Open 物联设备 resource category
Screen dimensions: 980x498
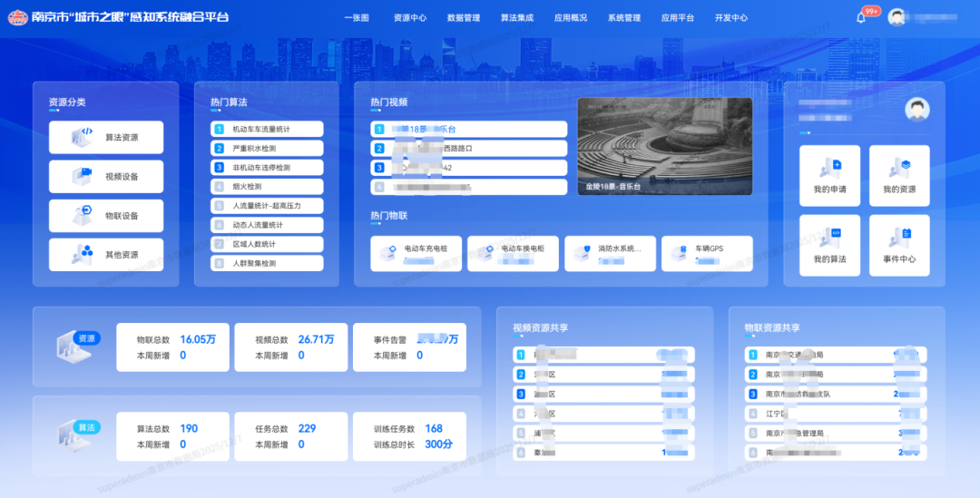click(106, 216)
